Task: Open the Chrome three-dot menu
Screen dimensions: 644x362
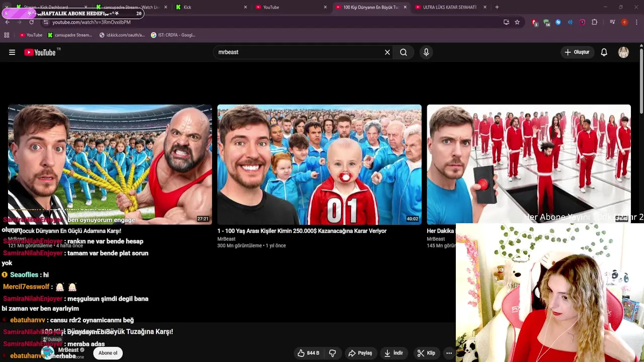Action: 637,22
